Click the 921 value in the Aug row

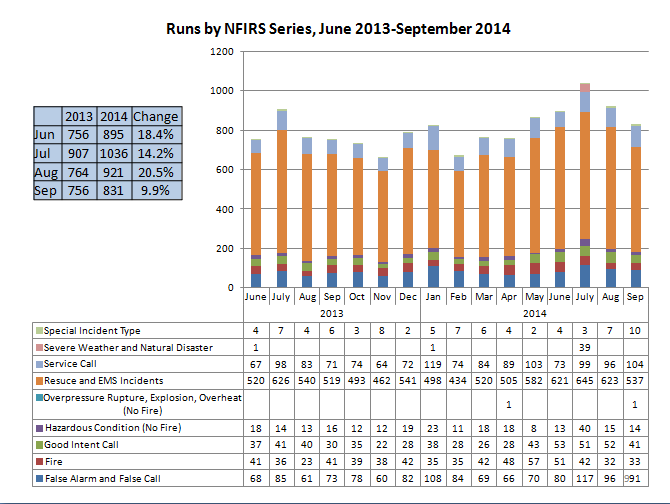pyautogui.click(x=113, y=172)
